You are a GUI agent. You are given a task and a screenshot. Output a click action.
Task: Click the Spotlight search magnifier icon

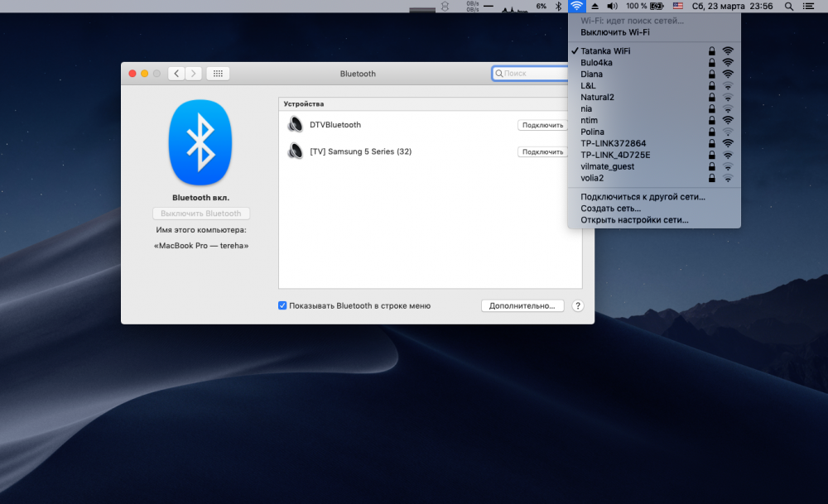click(788, 7)
